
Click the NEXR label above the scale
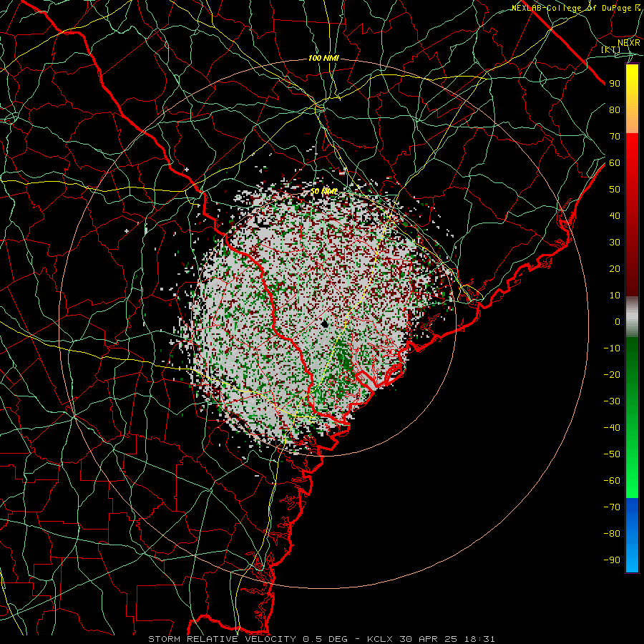[x=629, y=42]
